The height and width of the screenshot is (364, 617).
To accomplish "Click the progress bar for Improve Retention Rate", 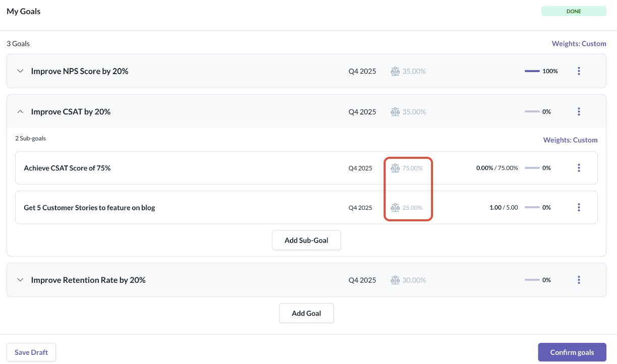I will pos(532,280).
